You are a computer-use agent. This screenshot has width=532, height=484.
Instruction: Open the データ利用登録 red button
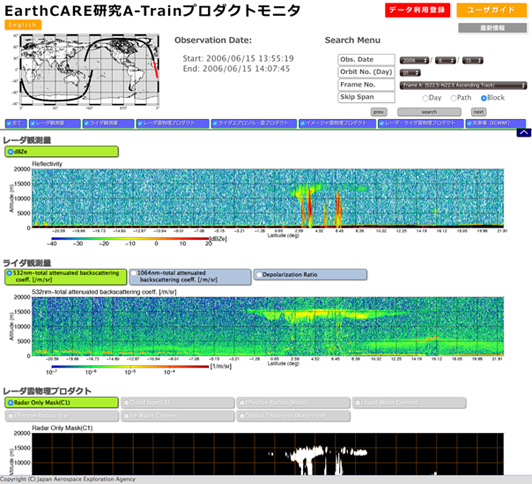[417, 10]
